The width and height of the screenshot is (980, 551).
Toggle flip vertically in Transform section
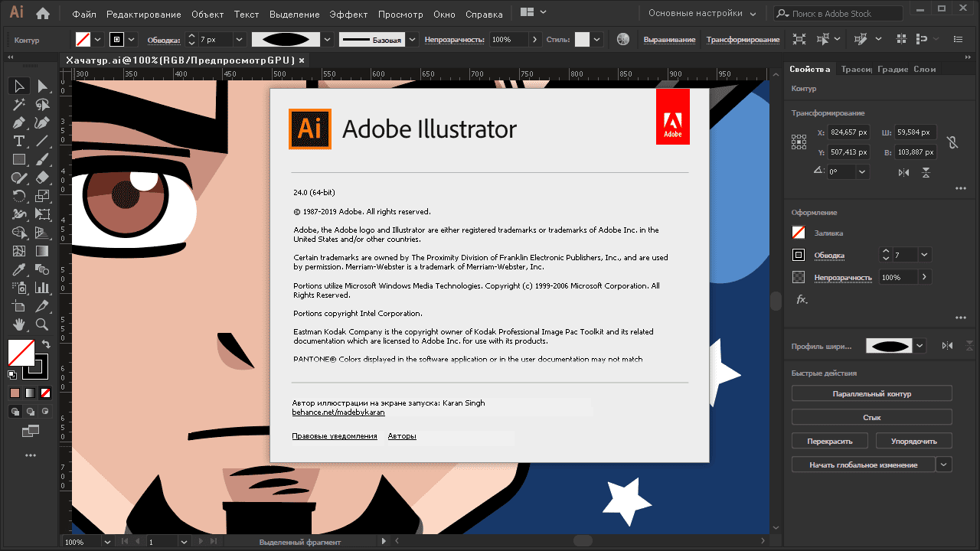(x=926, y=172)
